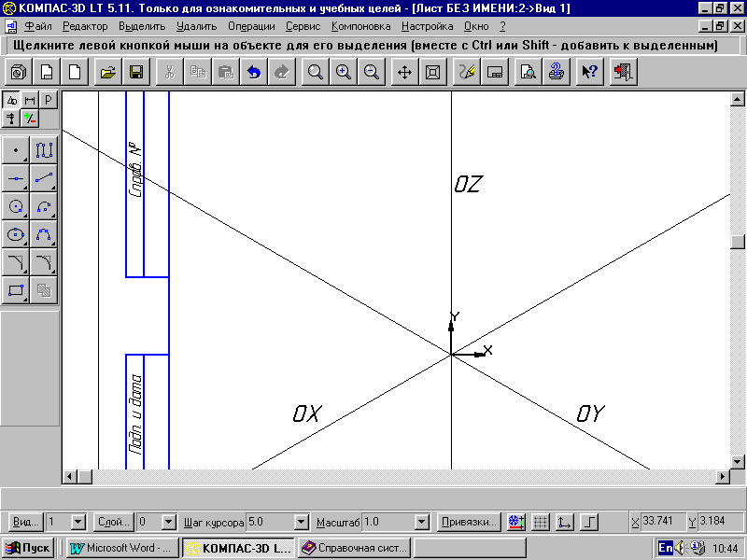747x560 pixels.
Task: Switch to Microsoft Word taskbar button
Action: click(x=122, y=548)
